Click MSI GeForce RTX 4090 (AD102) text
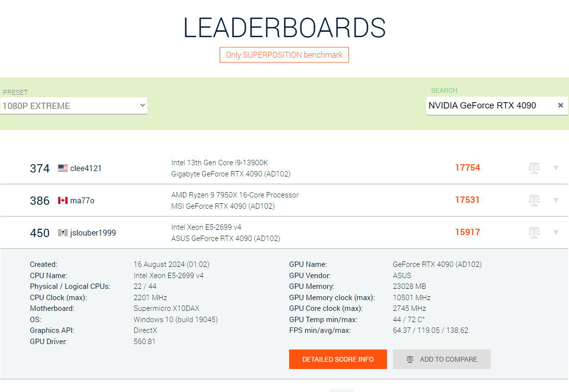569x392 pixels. click(223, 206)
